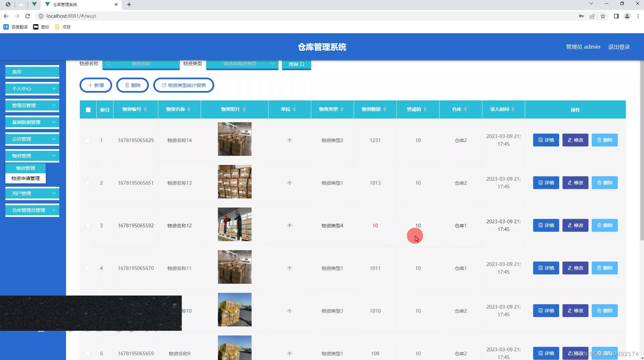Click the share page icon
The width and height of the screenshot is (644, 360).
[x=592, y=16]
